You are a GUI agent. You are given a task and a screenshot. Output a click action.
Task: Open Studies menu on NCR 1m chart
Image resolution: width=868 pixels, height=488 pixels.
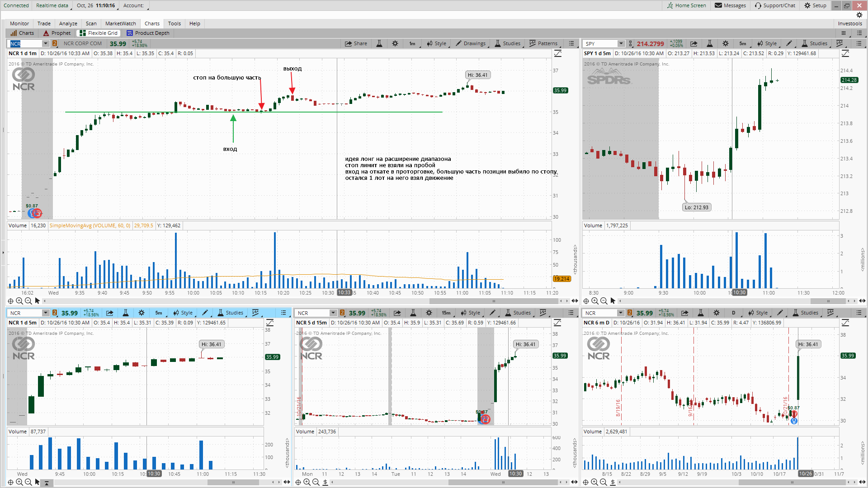coord(507,43)
